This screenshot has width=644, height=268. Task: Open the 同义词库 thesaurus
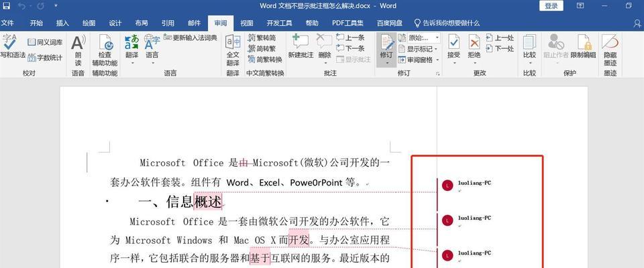tap(45, 42)
